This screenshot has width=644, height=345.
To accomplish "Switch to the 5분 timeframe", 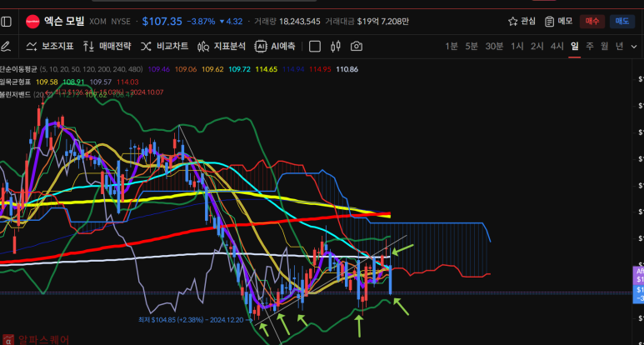I will coord(471,47).
